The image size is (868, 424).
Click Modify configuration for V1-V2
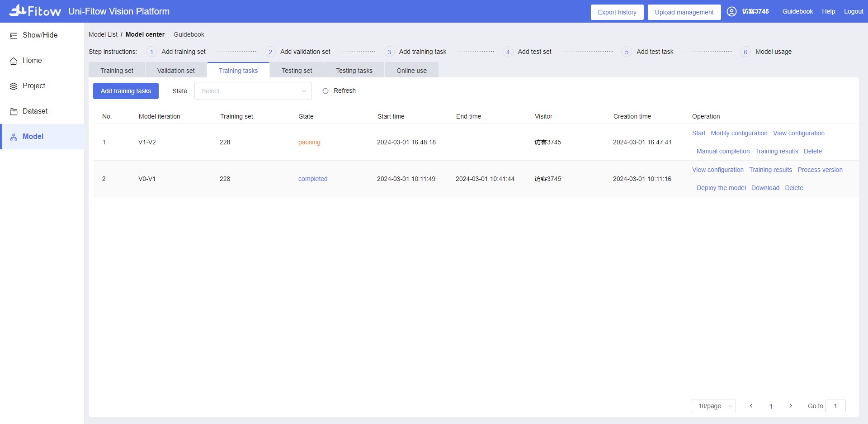point(739,133)
